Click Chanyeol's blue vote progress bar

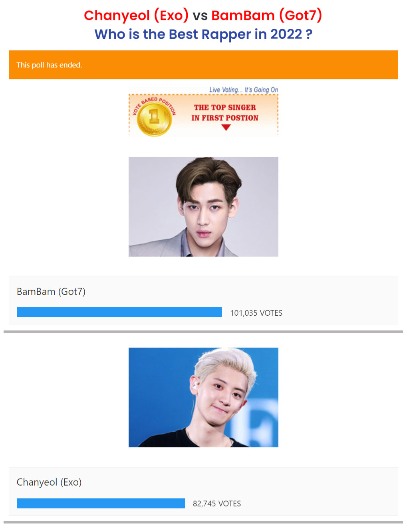point(101,503)
